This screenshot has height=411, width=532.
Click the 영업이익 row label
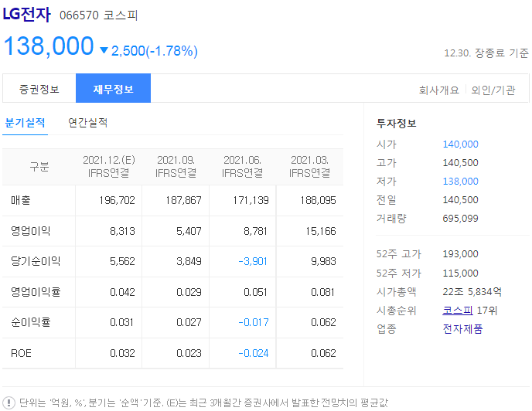click(30, 231)
